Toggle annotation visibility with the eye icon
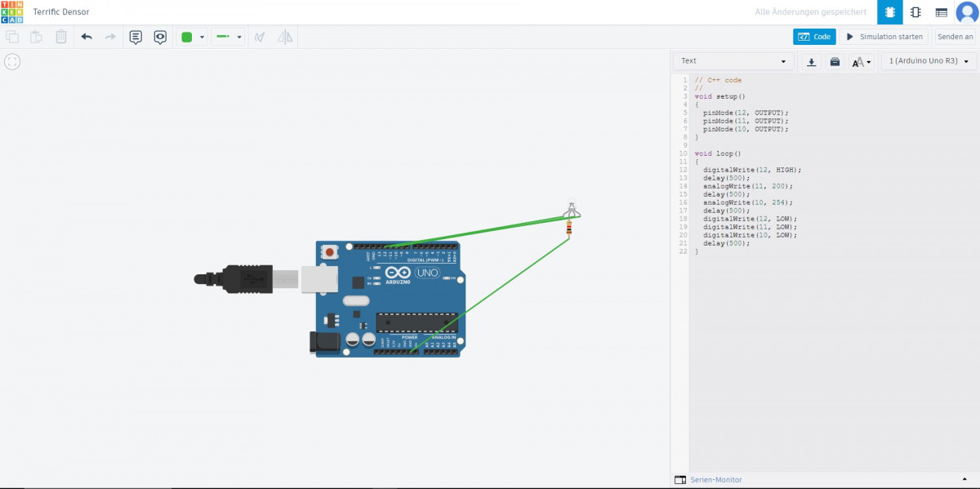This screenshot has height=489, width=980. point(160,37)
